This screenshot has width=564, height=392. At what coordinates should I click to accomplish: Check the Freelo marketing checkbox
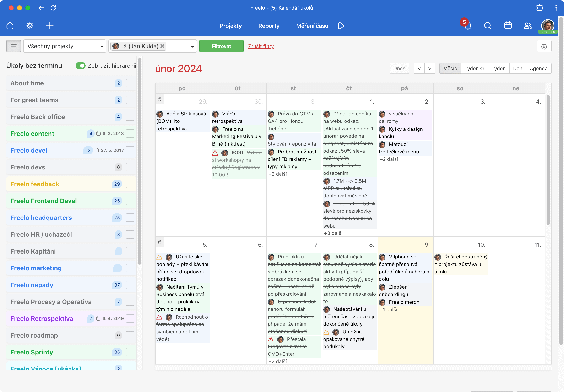(130, 268)
